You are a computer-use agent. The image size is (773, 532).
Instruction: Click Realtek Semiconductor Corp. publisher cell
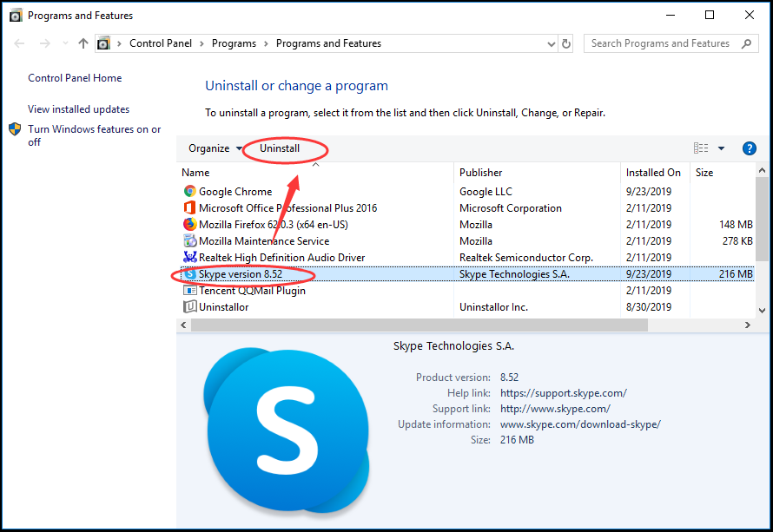click(x=526, y=257)
